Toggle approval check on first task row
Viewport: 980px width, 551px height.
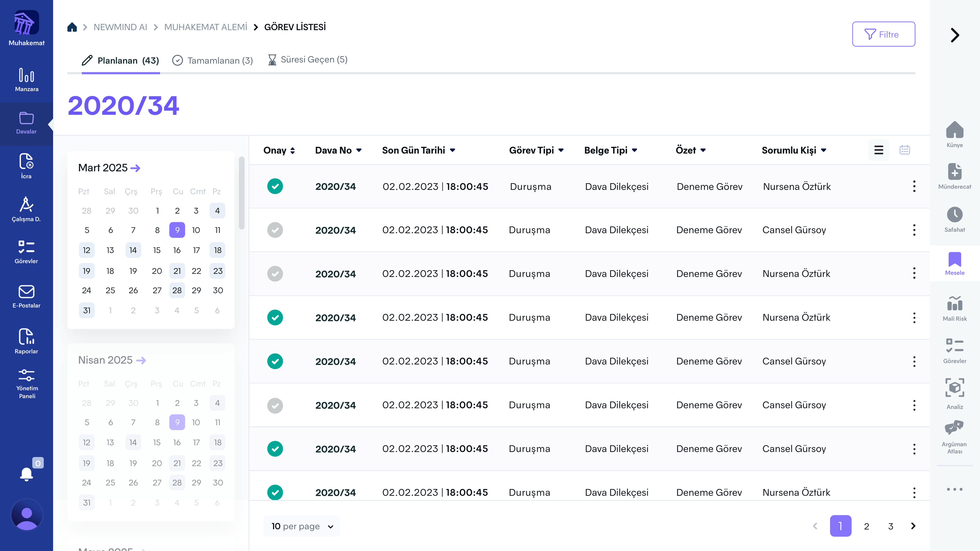point(275,187)
